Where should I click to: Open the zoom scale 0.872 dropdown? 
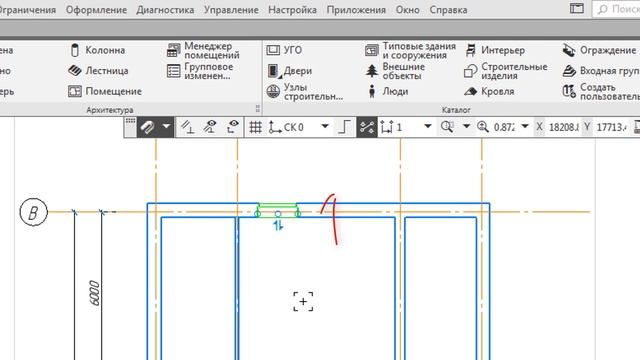click(x=525, y=127)
